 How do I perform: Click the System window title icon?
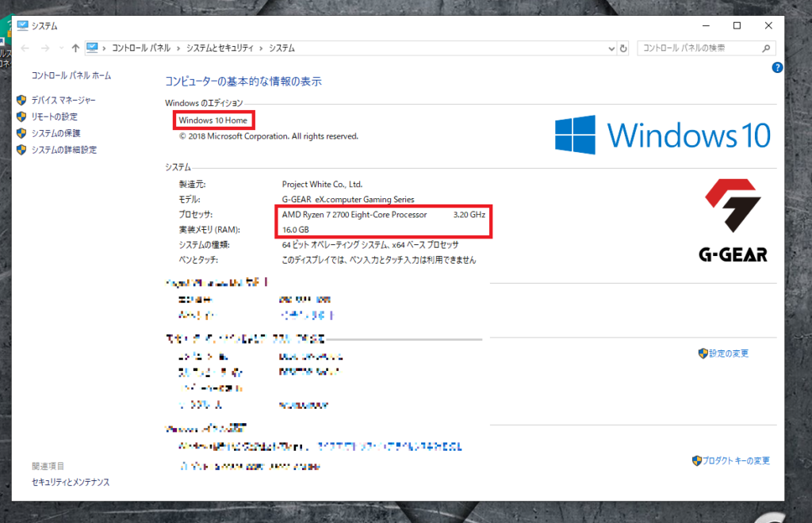pos(22,25)
